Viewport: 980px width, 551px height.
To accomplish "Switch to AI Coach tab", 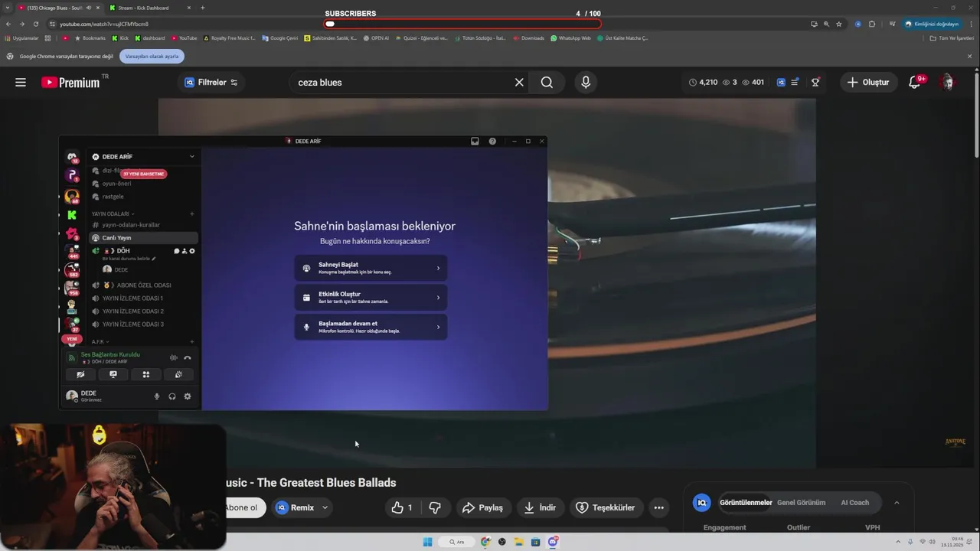I will [854, 503].
